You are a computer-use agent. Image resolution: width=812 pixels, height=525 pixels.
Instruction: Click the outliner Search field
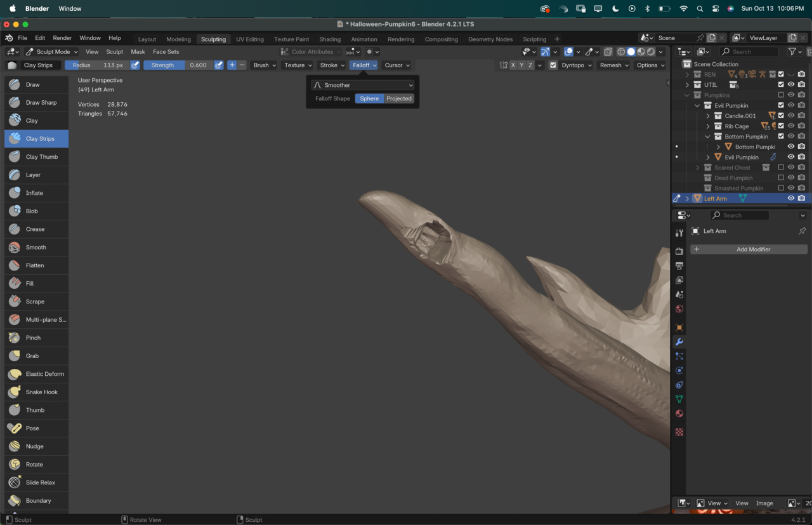pos(749,51)
